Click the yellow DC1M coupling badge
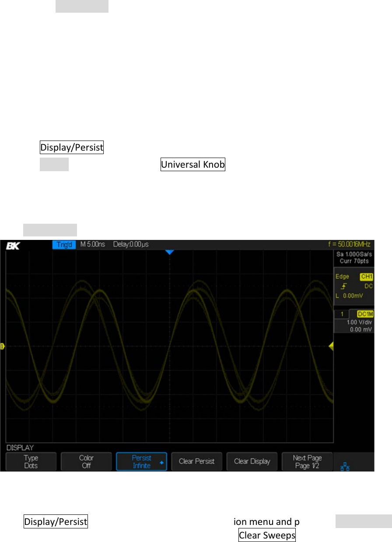 pyautogui.click(x=364, y=314)
